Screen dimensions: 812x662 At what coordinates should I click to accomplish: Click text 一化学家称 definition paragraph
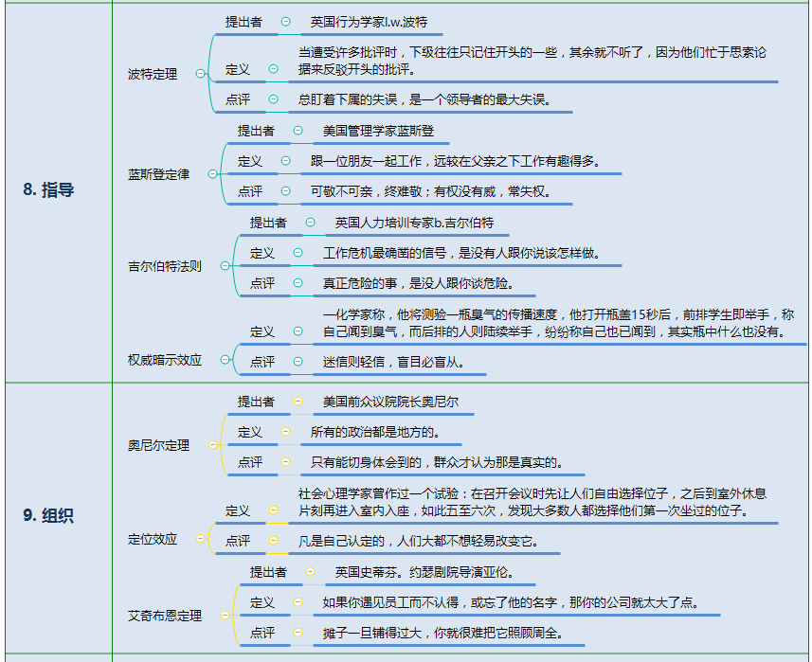coord(558,323)
